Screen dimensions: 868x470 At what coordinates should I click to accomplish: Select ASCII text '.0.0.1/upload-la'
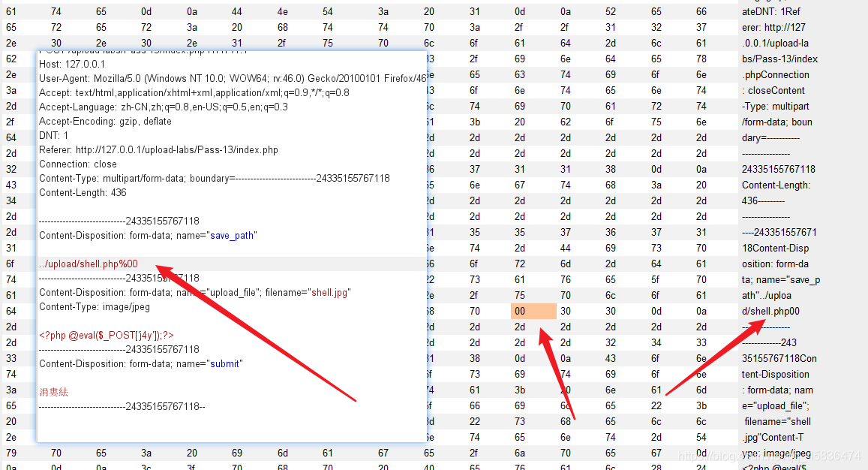775,43
